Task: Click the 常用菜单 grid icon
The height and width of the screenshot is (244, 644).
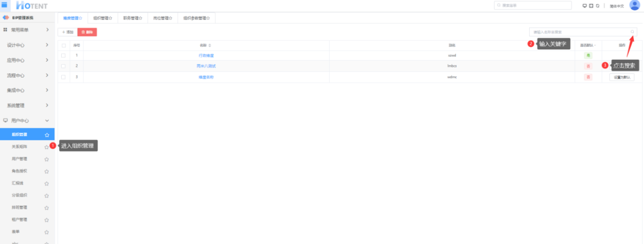Action: coord(5,30)
